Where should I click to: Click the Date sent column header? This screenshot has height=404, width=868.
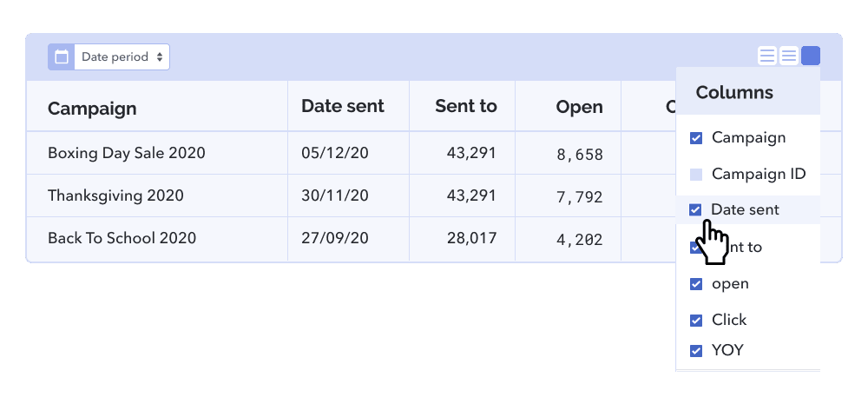[342, 106]
